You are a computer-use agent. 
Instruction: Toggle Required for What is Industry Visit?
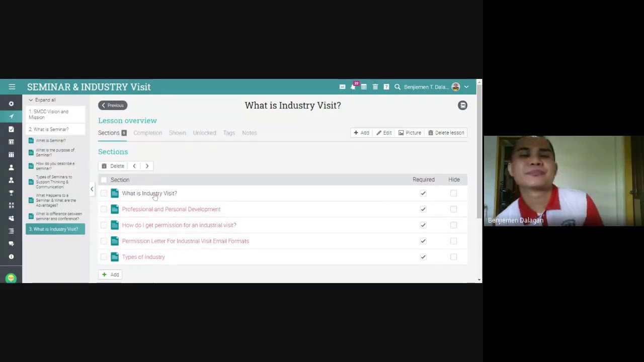click(x=423, y=193)
